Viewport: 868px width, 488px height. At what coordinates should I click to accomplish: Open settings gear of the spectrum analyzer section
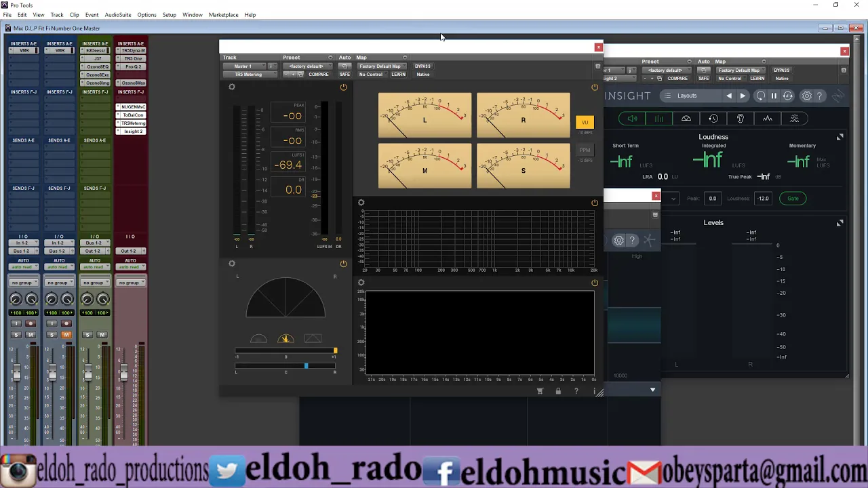tap(361, 203)
